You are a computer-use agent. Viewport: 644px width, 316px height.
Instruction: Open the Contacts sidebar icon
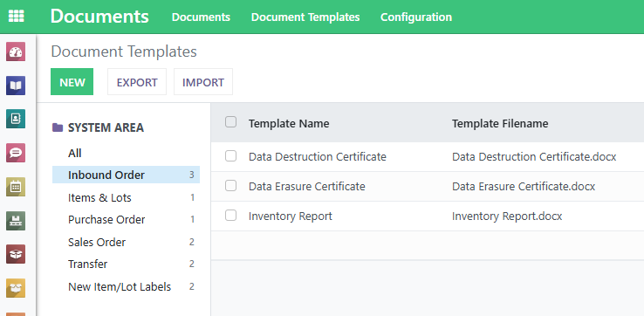16,120
